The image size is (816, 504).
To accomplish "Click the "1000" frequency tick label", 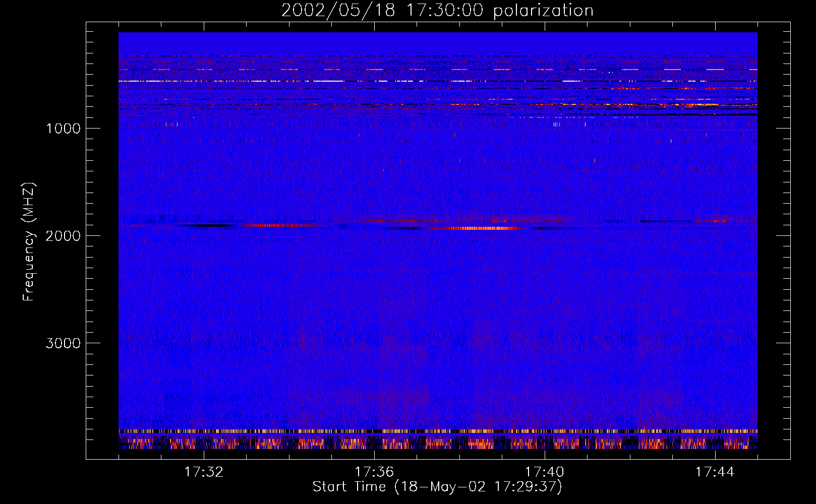I will click(x=63, y=129).
